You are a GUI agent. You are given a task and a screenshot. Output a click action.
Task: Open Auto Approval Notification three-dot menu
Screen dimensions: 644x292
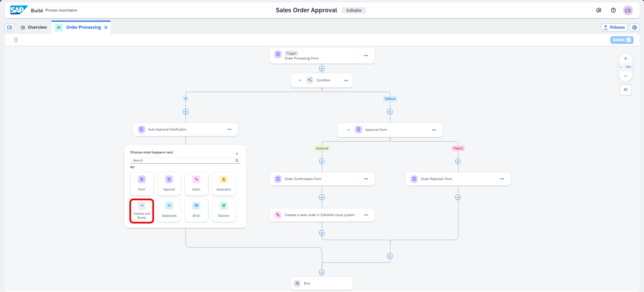click(229, 129)
